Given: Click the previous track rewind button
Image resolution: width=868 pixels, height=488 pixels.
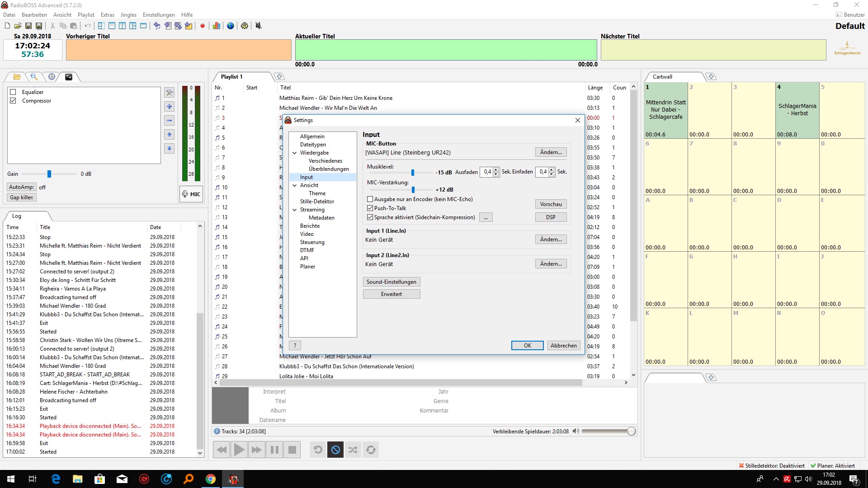Looking at the screenshot, I should pos(222,450).
